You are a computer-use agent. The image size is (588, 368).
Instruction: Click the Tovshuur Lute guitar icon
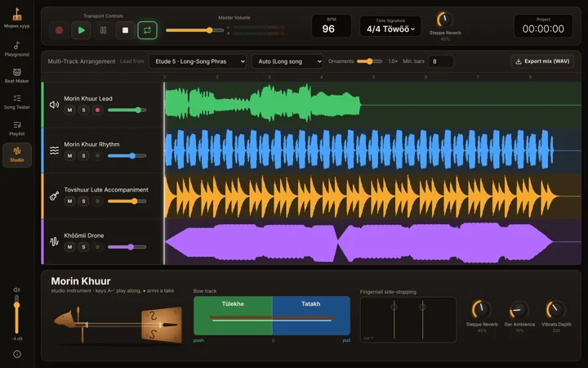point(55,196)
